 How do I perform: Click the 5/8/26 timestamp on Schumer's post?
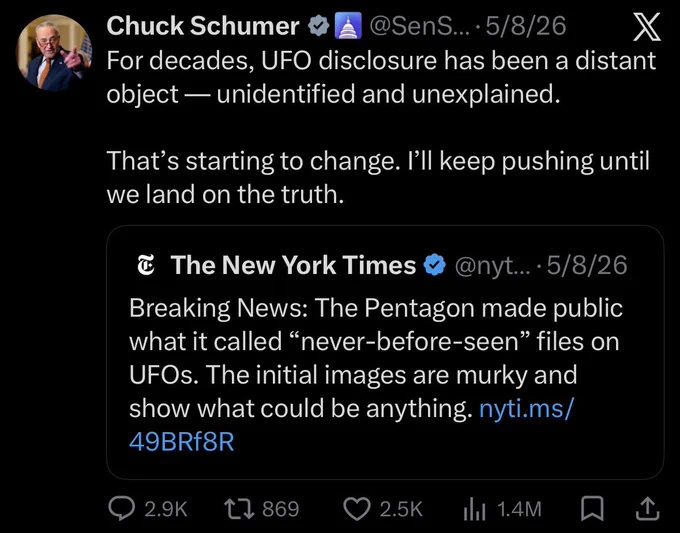(526, 26)
